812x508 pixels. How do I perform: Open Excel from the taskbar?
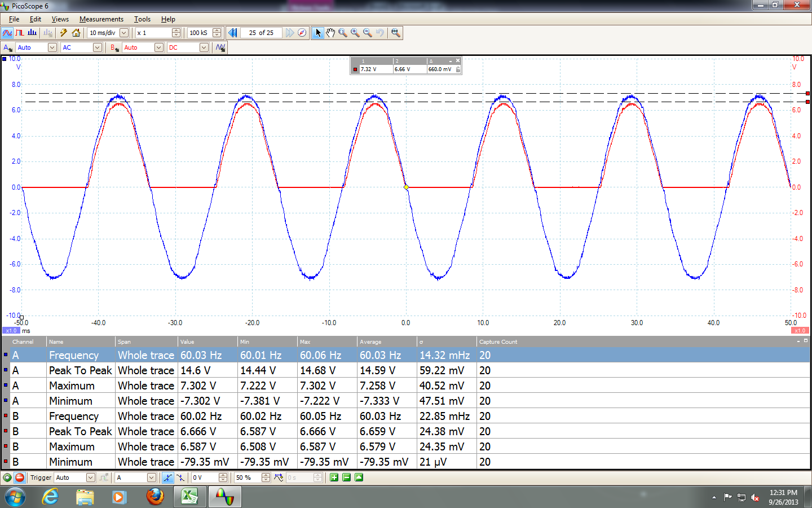pos(189,497)
